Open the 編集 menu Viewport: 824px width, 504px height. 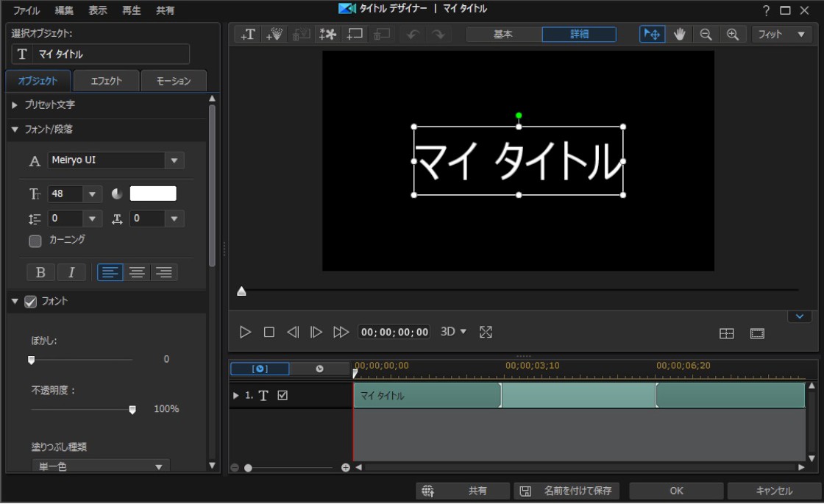[x=64, y=10]
